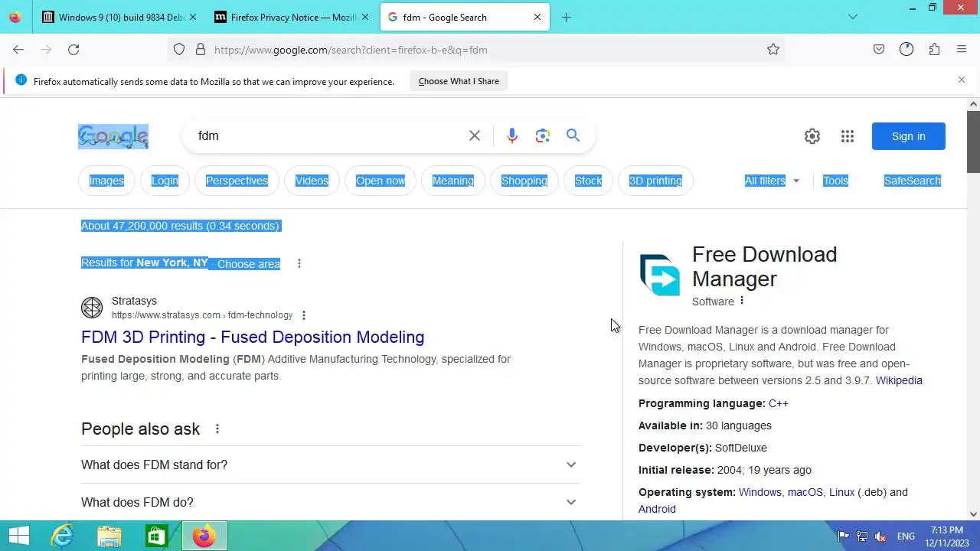Viewport: 980px width, 551px height.
Task: Clear the search box with X icon
Action: (x=475, y=135)
